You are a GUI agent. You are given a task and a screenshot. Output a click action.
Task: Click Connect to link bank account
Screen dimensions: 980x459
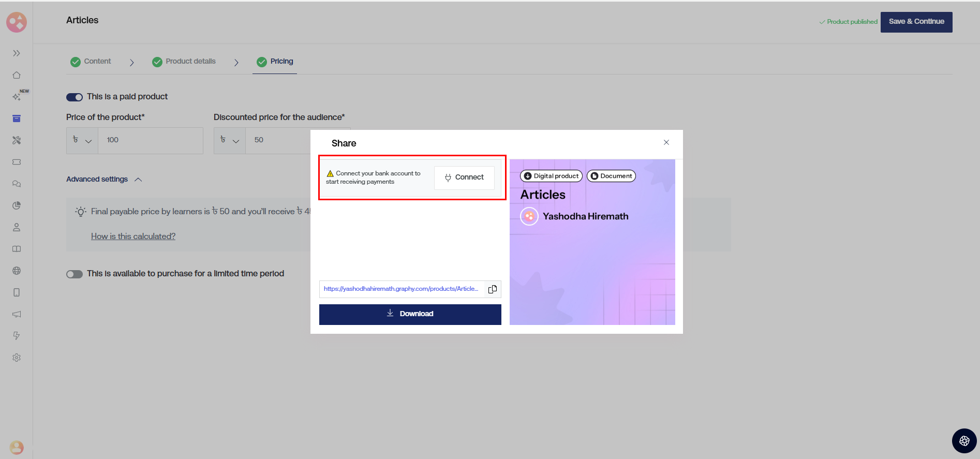pyautogui.click(x=464, y=177)
